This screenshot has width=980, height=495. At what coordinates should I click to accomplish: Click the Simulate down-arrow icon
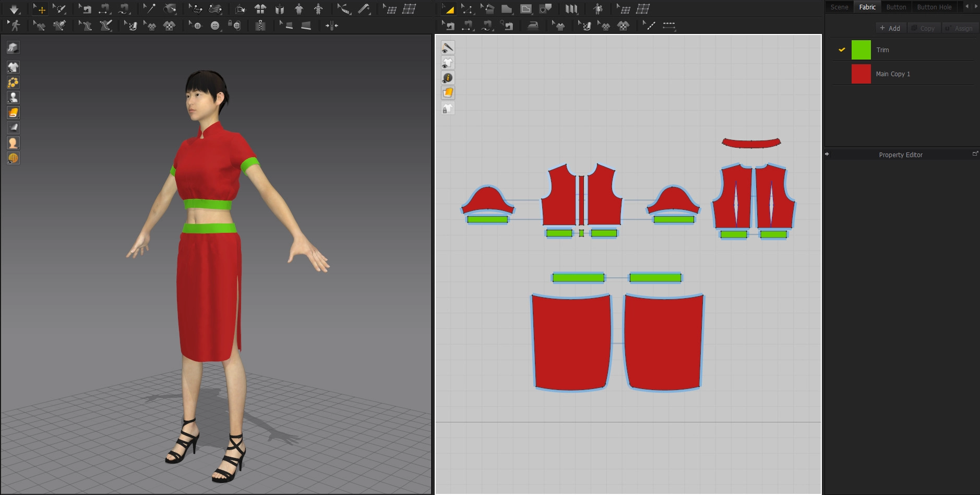click(x=14, y=9)
